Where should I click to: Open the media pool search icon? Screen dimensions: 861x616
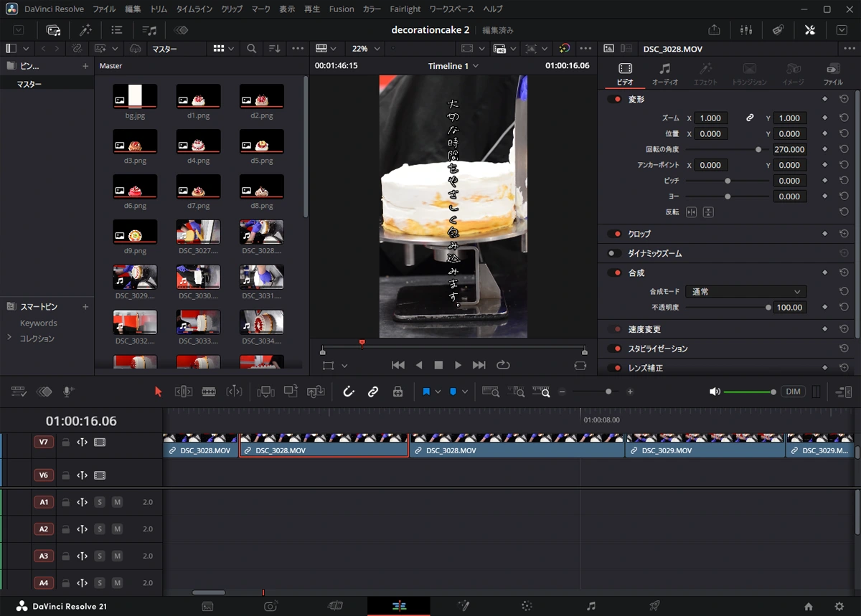coord(251,49)
